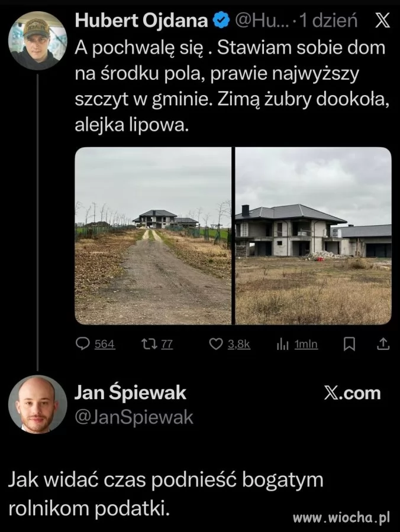Click the Hubert Ojdana display name
The width and height of the screenshot is (400, 532).
click(141, 20)
